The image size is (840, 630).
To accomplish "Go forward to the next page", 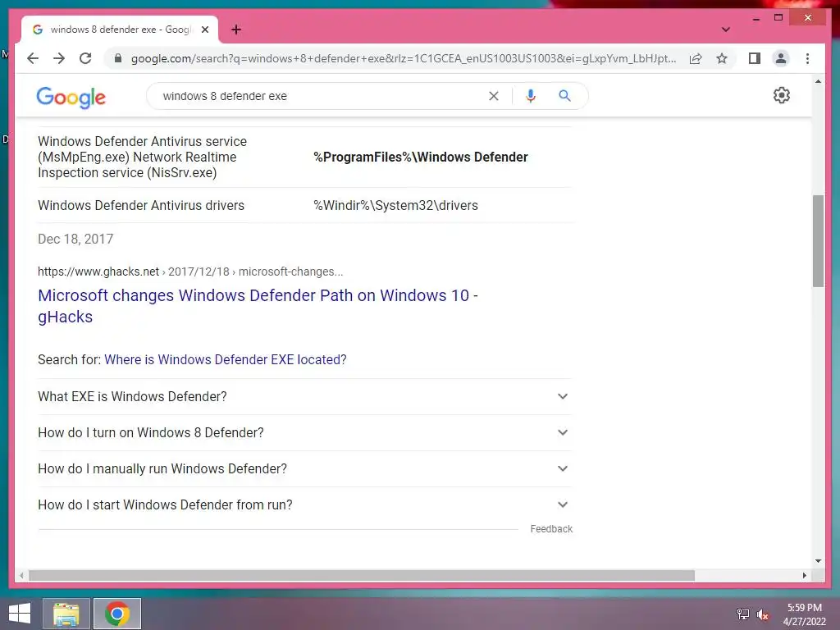I will (x=59, y=58).
